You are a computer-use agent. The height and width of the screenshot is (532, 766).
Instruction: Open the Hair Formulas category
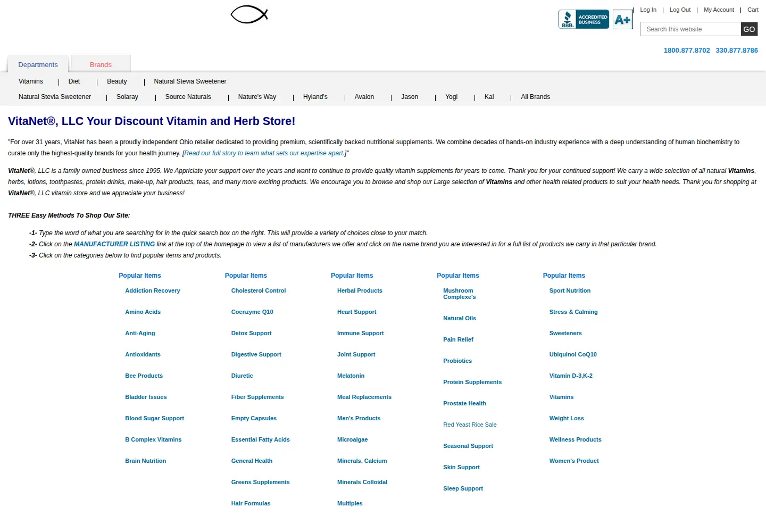(251, 504)
